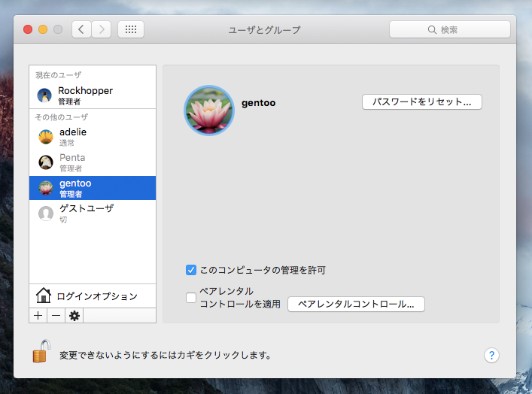Uncheck このコンピュータの管理を許可 checkbox
Screen dimensions: 532x394
pyautogui.click(x=191, y=270)
